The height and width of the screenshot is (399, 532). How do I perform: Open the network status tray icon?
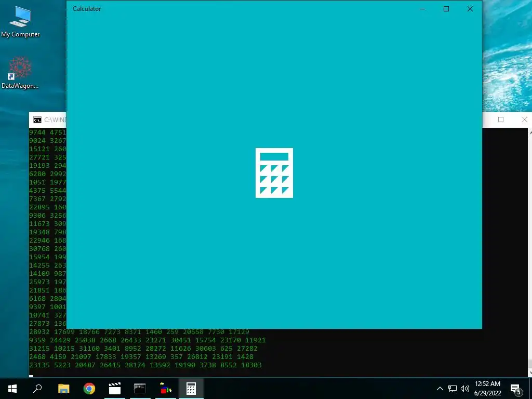453,389
